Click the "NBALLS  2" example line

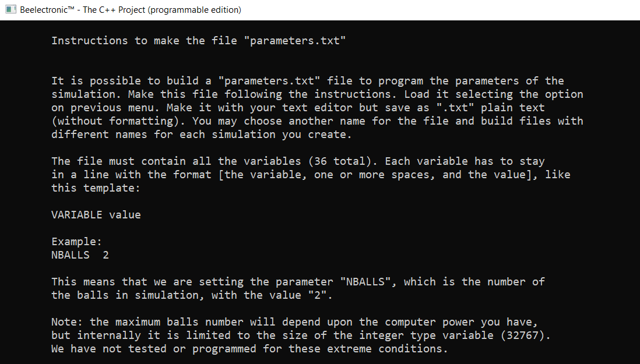coord(80,255)
